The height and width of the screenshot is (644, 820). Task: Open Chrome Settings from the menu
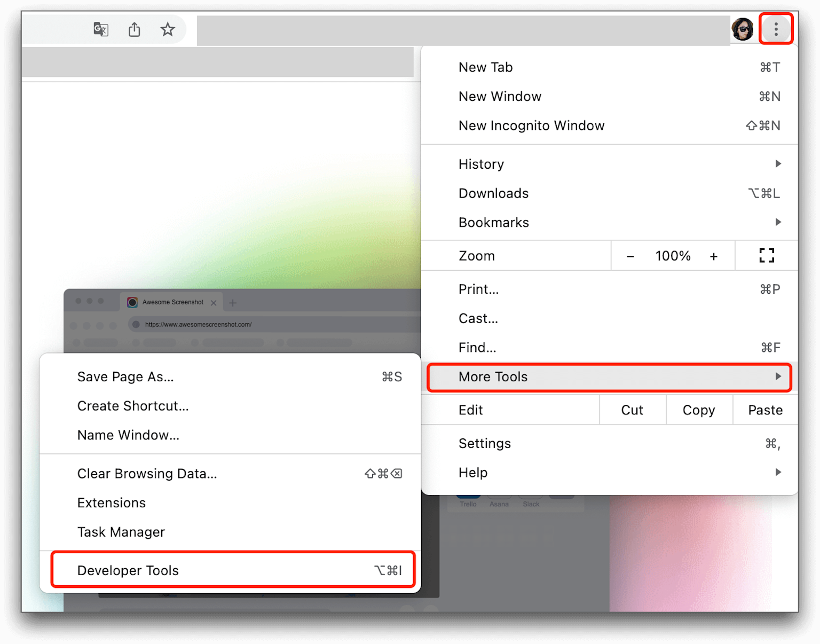484,443
